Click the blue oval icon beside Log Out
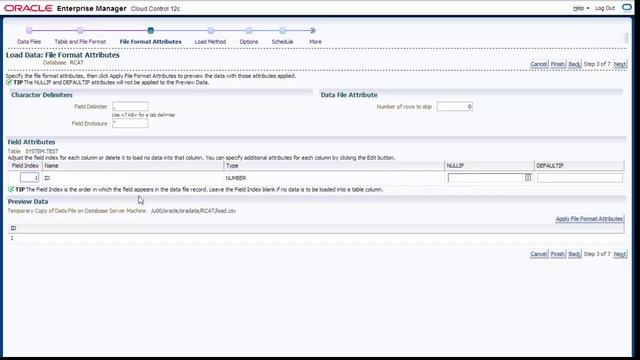The height and width of the screenshot is (360, 640). click(627, 8)
